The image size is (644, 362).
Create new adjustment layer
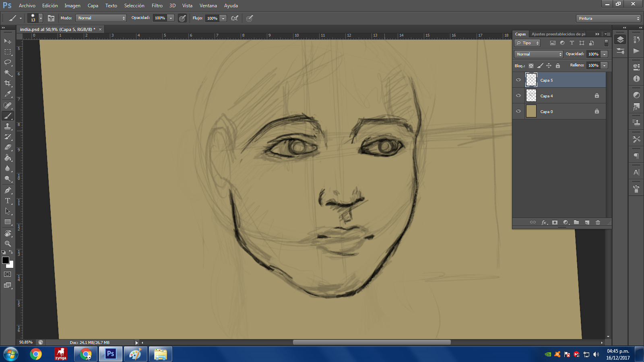[566, 222]
